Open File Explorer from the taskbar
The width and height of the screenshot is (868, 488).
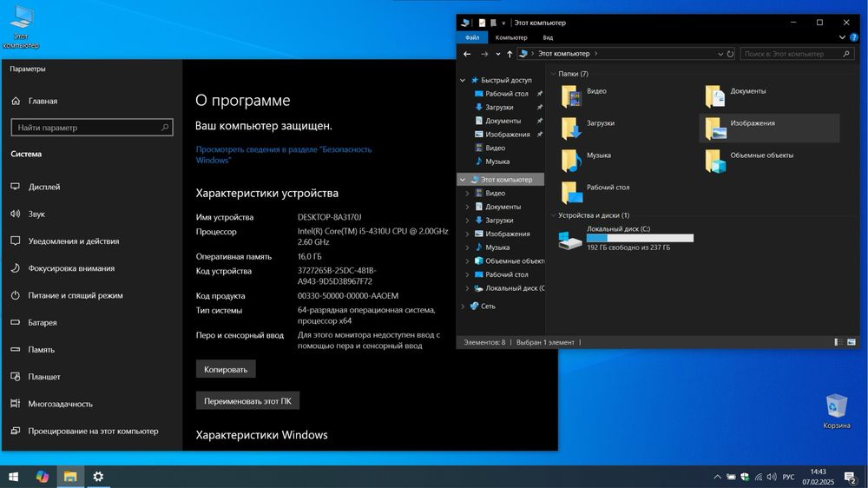point(70,477)
